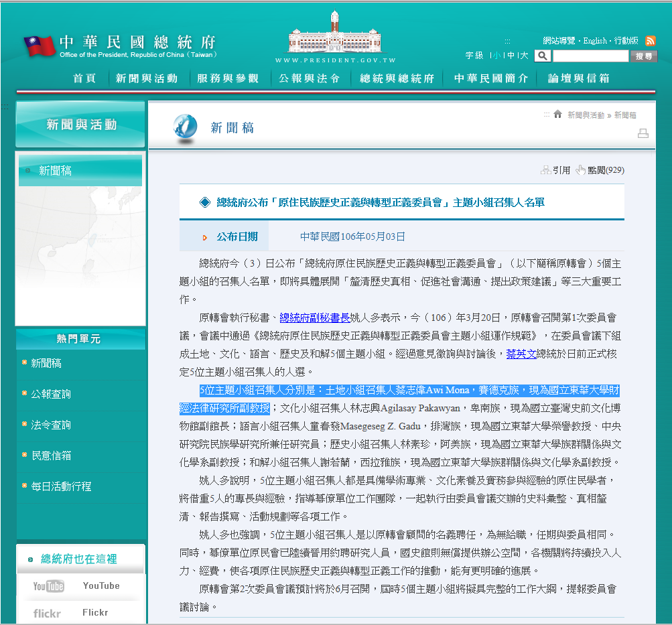The image size is (672, 625).
Task: Click the highlighted 5位主題小組召集人 sentence
Action: [x=399, y=399]
